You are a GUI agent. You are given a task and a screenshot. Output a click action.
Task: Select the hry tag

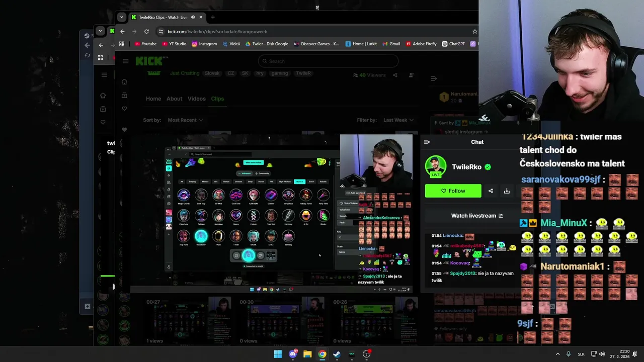(x=260, y=73)
